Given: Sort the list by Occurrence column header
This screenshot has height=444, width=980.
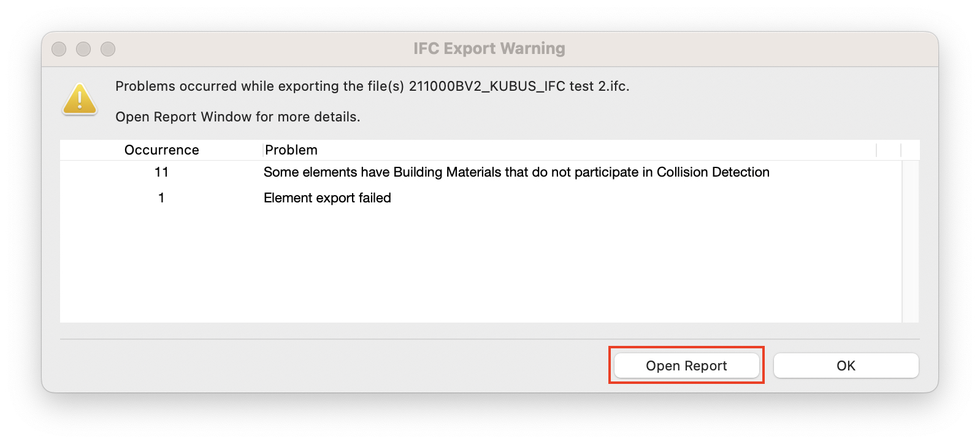Looking at the screenshot, I should [x=162, y=150].
